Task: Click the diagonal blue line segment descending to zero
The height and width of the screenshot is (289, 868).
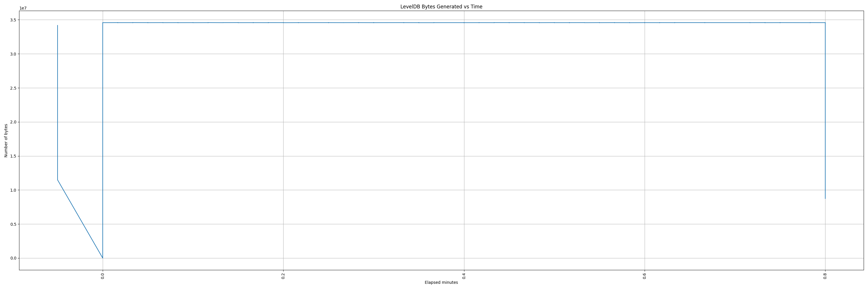Action: point(80,219)
